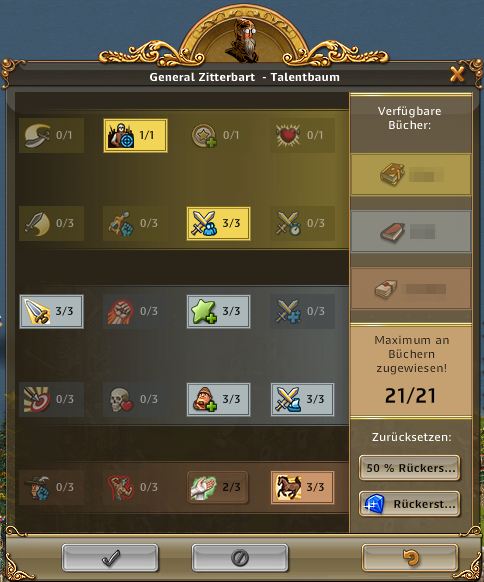The width and height of the screenshot is (484, 582).
Task: Click the crossed swords blue people talent
Action: click(x=219, y=223)
